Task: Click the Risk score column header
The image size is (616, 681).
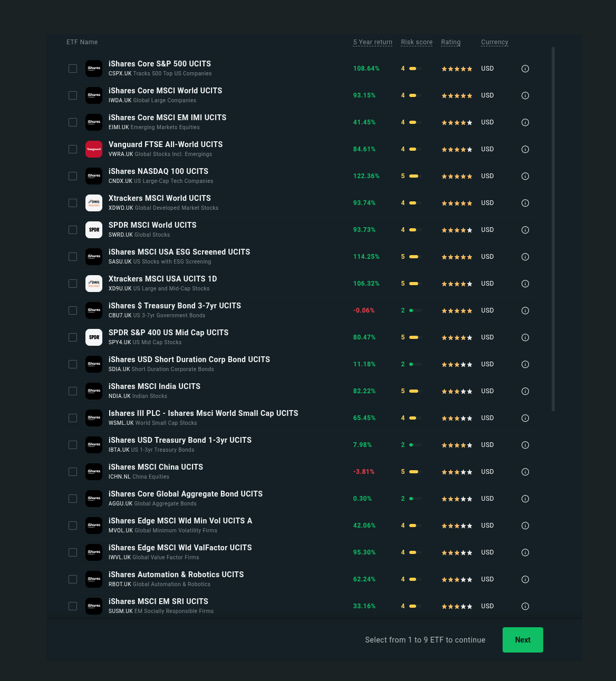Action: [x=417, y=42]
